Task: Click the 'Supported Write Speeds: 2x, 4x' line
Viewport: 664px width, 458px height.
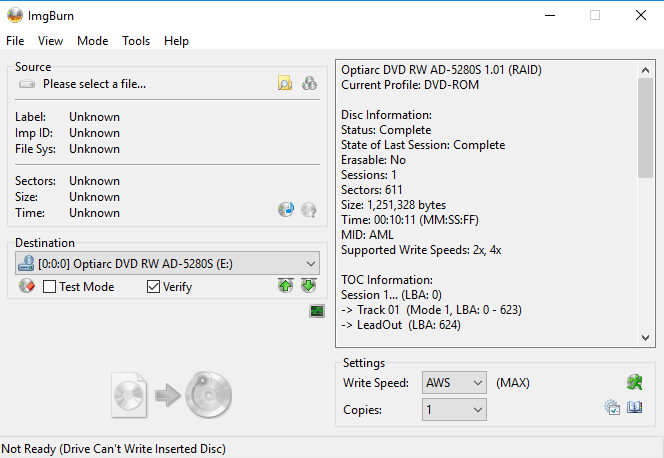Action: click(x=421, y=250)
